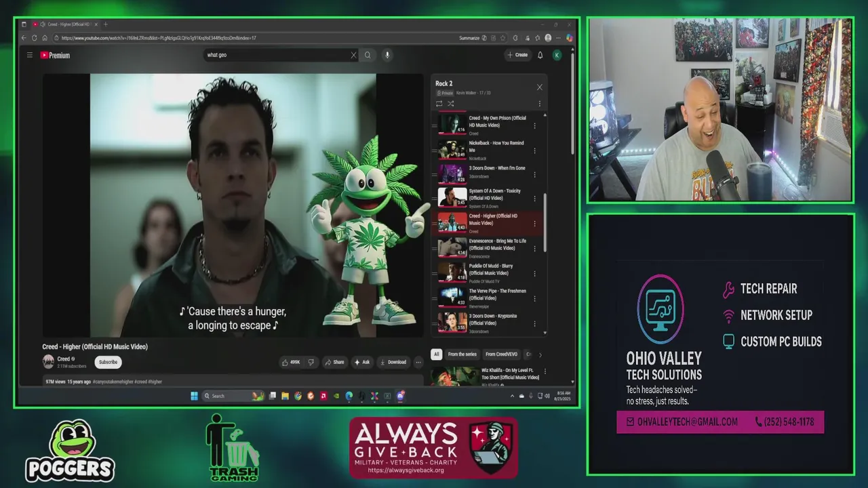
Task: Play Puddle Of Mudd - Blurry
Action: pos(452,272)
